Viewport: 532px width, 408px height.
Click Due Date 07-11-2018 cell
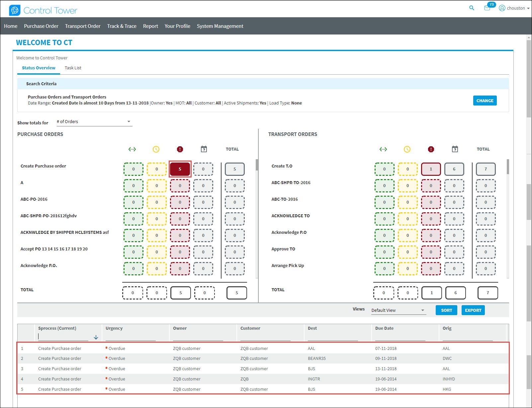[386, 348]
